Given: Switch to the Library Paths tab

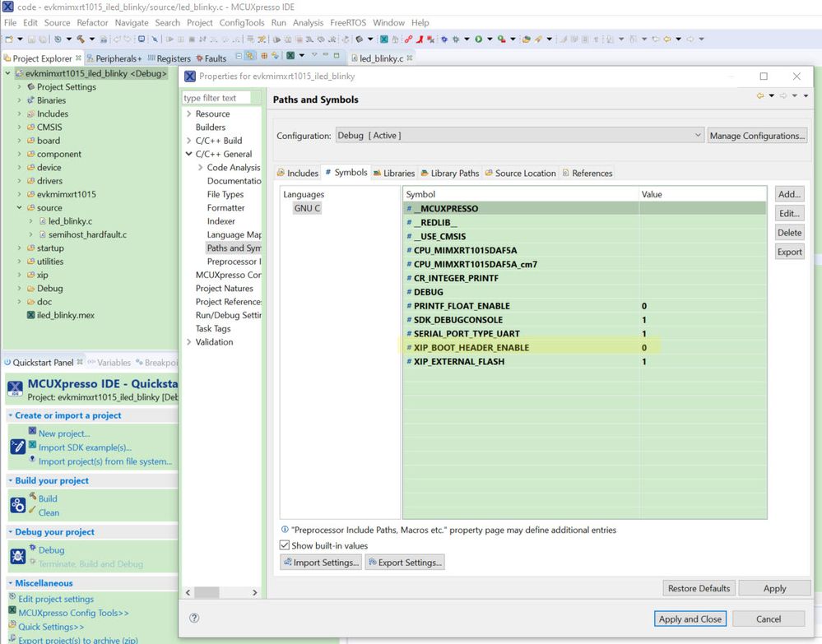Looking at the screenshot, I should [450, 173].
